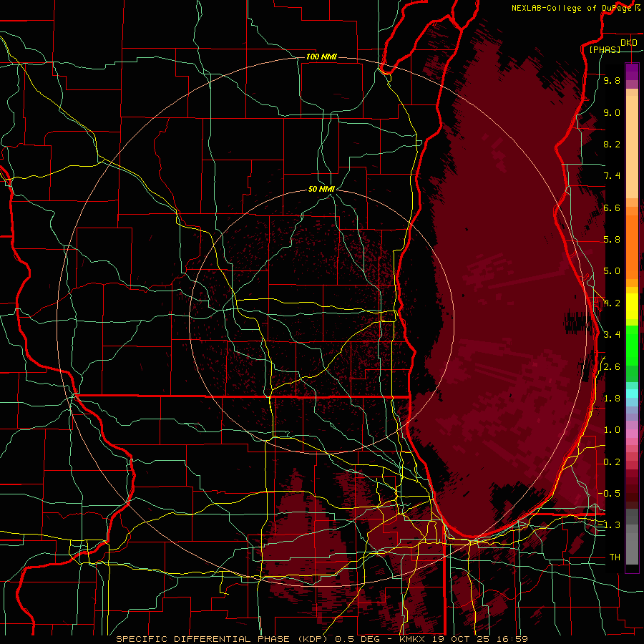The height and width of the screenshot is (644, 644).
Task: Pick the pink band of the color scale
Action: point(632,434)
